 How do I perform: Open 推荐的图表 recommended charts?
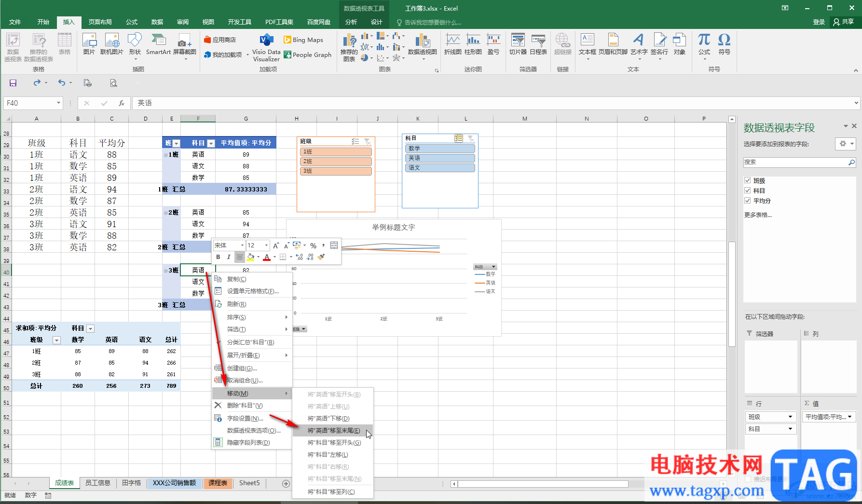click(349, 47)
